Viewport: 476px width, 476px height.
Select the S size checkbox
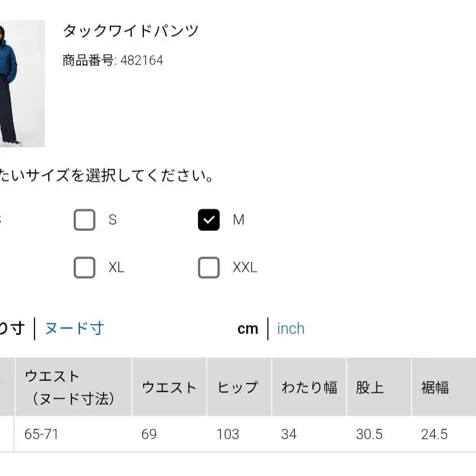point(84,220)
